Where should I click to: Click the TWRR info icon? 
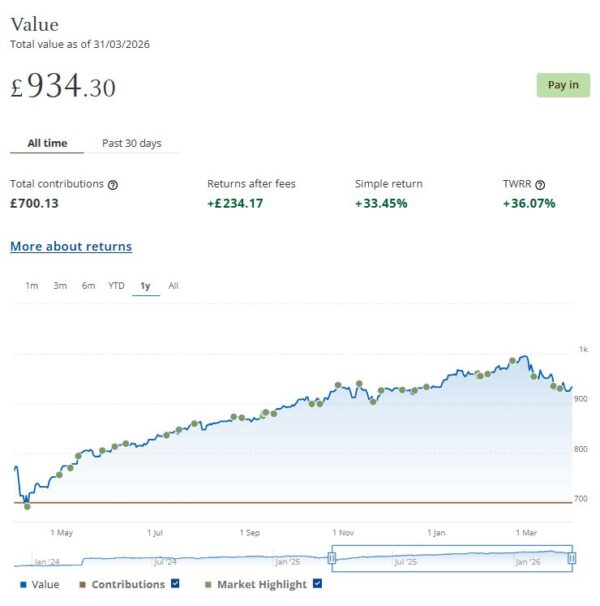point(540,185)
